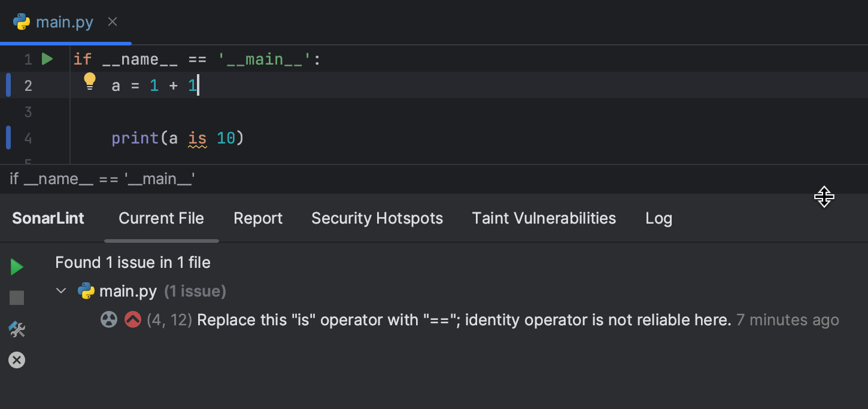
Task: Click the gray stop analysis square
Action: 17,298
